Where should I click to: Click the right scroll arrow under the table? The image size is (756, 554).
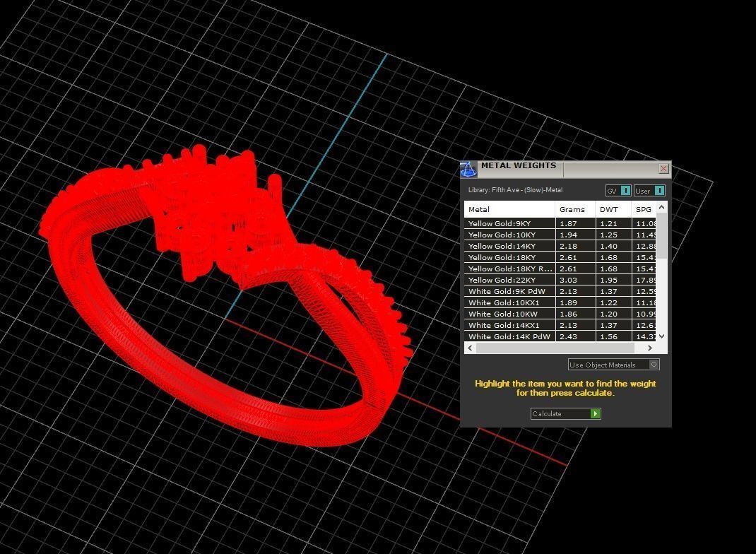(x=650, y=348)
